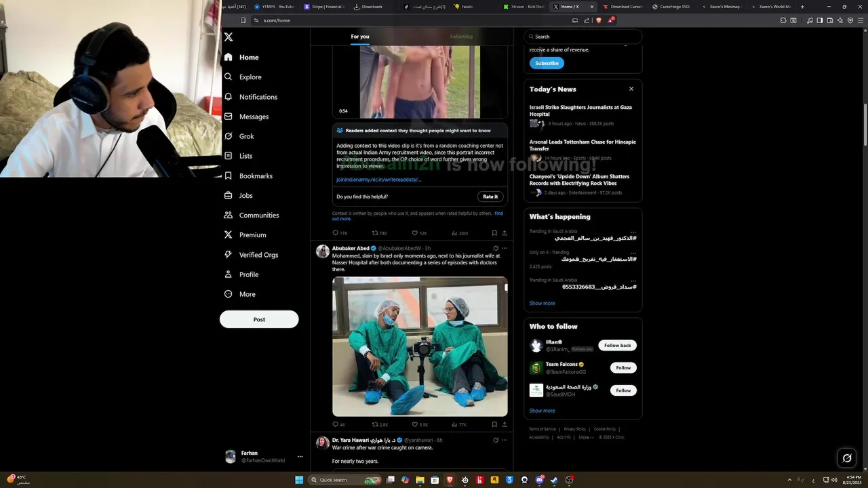
Task: Bookmark Abubaker Abed's post
Action: pyautogui.click(x=494, y=425)
